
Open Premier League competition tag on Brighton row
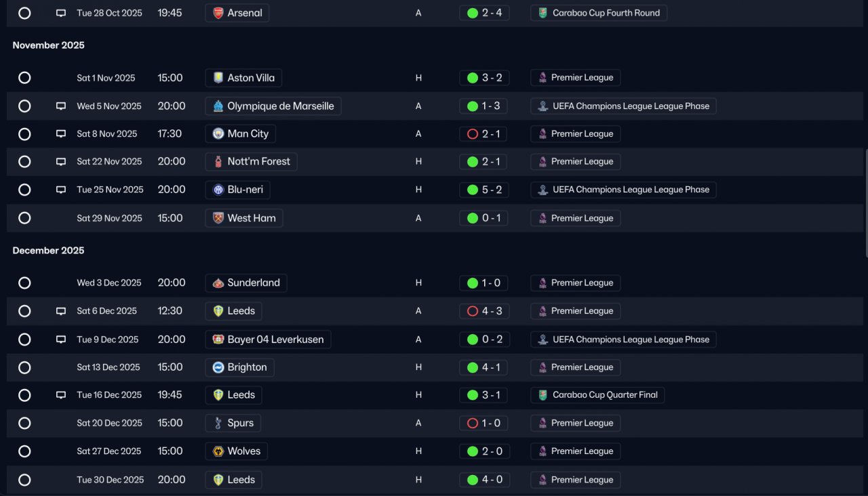pos(575,367)
